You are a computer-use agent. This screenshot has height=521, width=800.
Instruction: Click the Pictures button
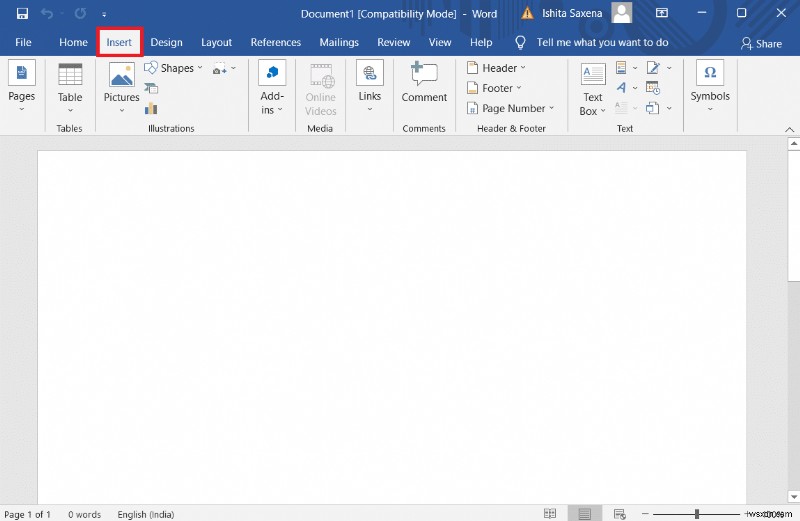click(121, 88)
